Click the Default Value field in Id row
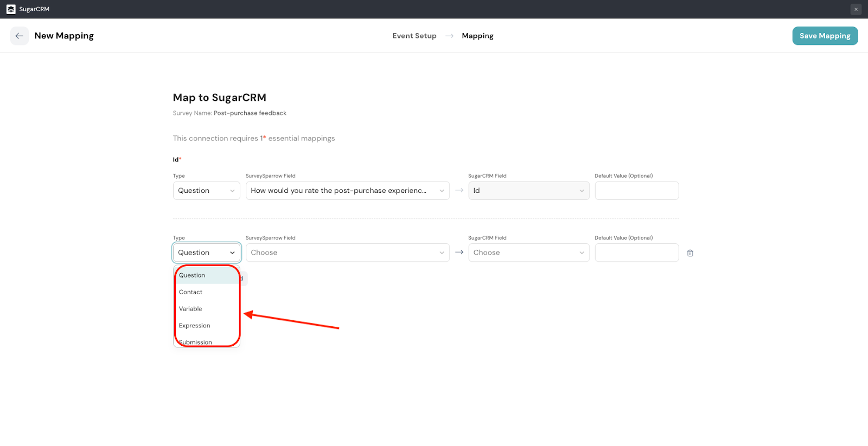Viewport: 868px width, 446px height. click(636, 191)
